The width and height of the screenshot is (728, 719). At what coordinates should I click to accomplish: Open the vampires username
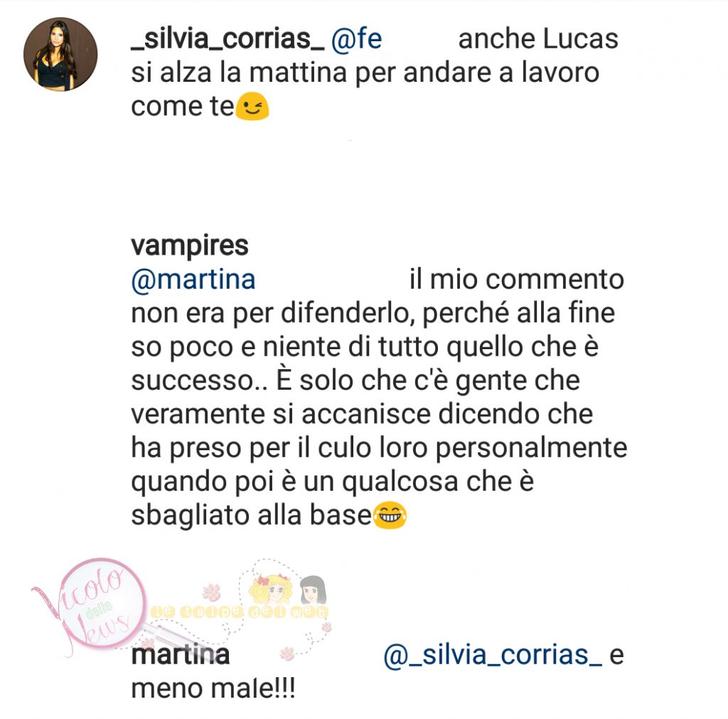click(189, 245)
